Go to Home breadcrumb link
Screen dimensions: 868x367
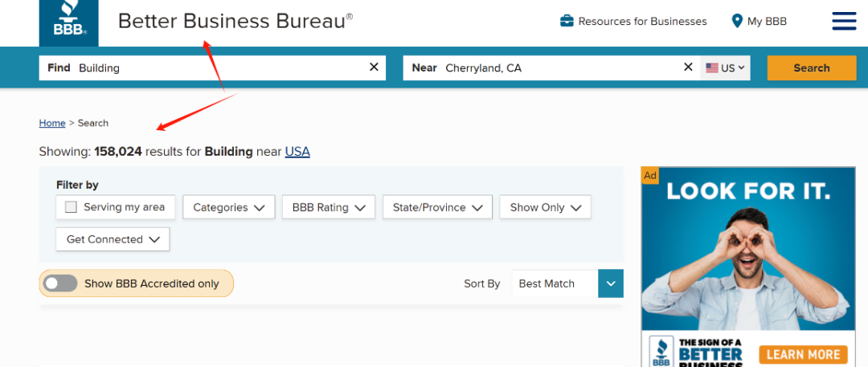(x=52, y=123)
